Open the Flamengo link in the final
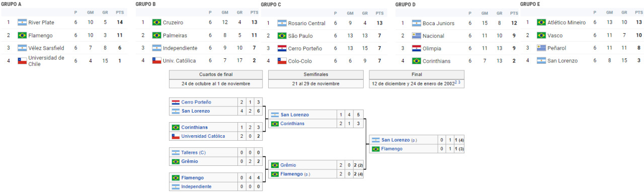This screenshot has height=194, width=644. (391, 149)
